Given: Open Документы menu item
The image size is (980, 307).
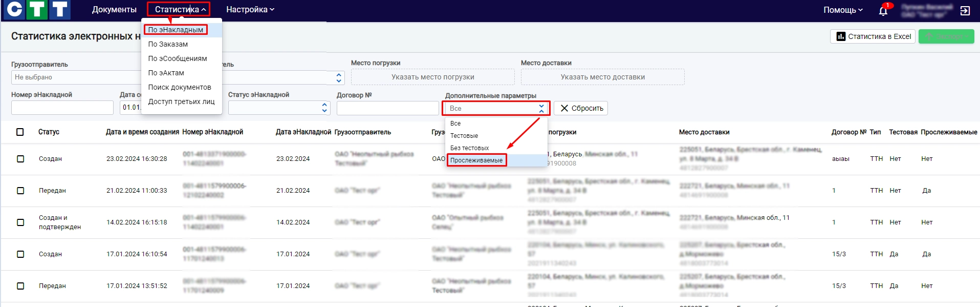Looking at the screenshot, I should coord(114,10).
